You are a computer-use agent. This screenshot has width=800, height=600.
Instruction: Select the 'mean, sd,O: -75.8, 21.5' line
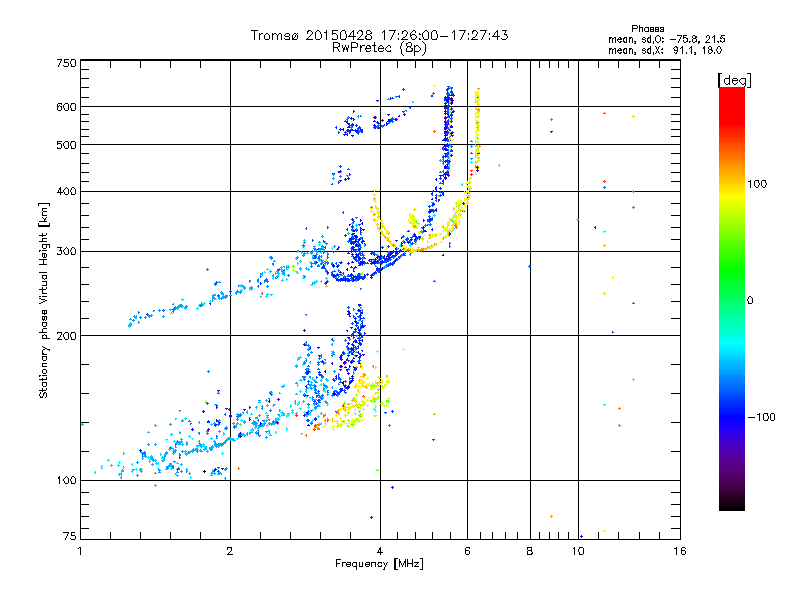click(666, 39)
